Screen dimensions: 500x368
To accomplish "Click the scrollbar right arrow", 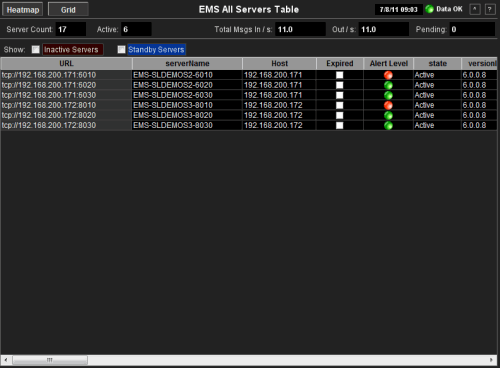I will pyautogui.click(x=491, y=360).
